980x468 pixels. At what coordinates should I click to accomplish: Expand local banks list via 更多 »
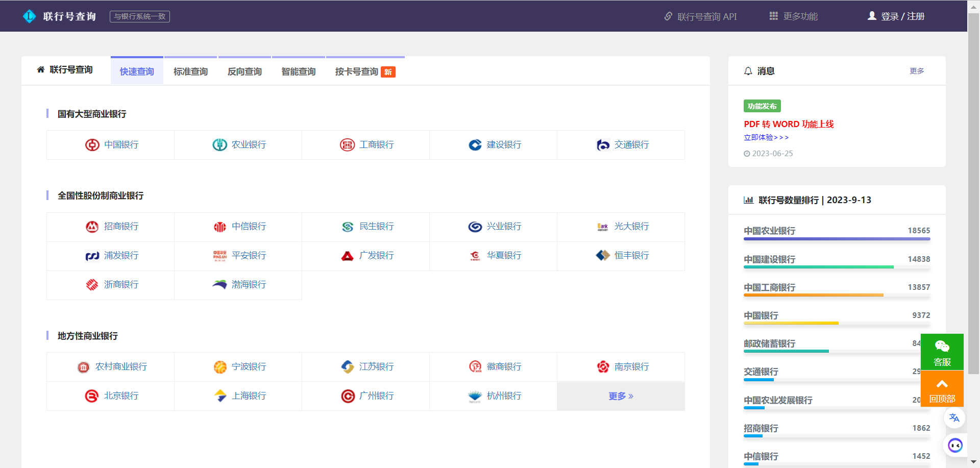tap(621, 396)
